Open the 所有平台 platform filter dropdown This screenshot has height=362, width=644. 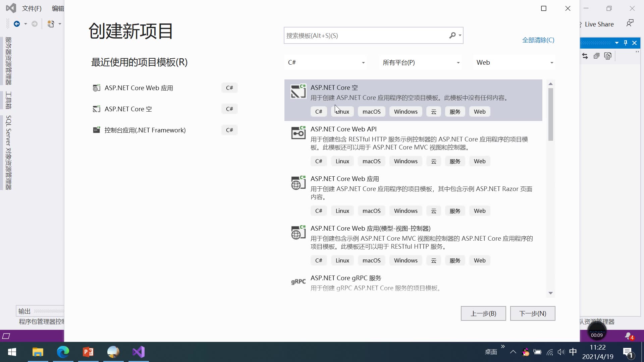coord(421,63)
